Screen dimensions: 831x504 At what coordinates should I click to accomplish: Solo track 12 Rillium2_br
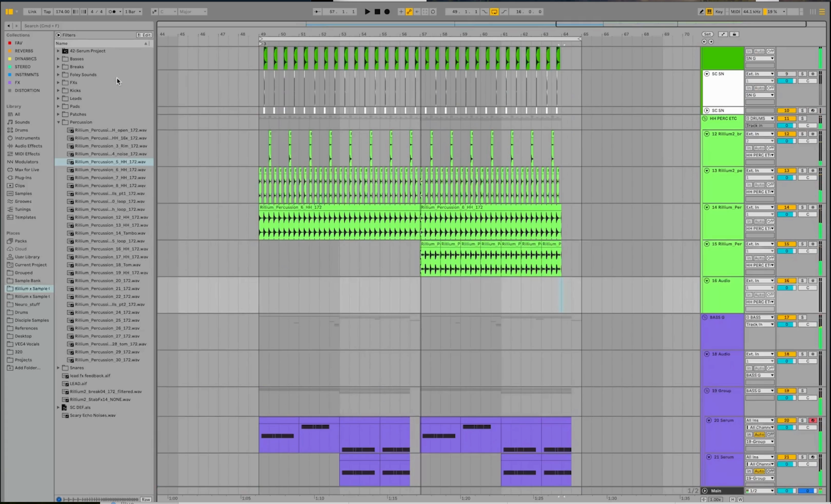802,134
